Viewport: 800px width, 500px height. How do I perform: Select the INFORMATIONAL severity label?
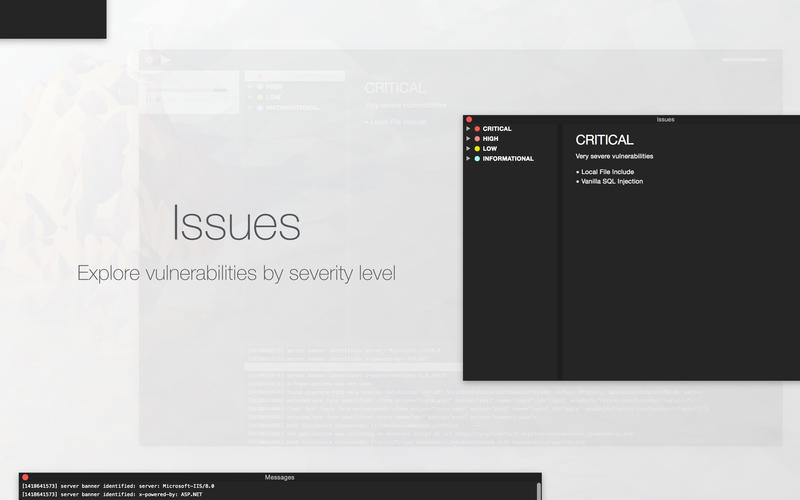coord(508,159)
